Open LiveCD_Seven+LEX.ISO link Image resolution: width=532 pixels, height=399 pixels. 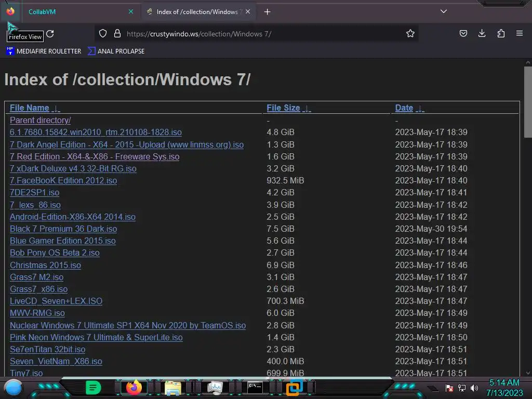(56, 301)
